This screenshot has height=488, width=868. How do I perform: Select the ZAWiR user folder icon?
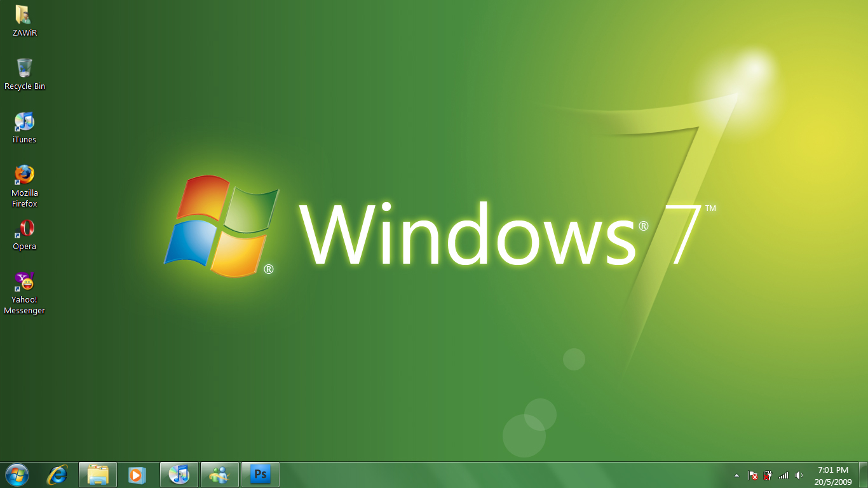click(x=24, y=20)
